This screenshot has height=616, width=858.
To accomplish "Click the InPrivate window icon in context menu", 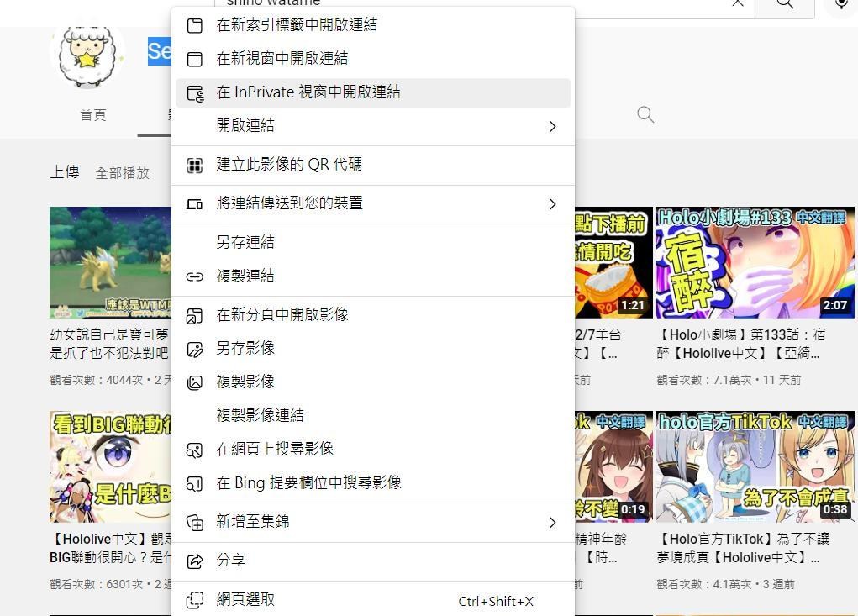I will (x=195, y=93).
